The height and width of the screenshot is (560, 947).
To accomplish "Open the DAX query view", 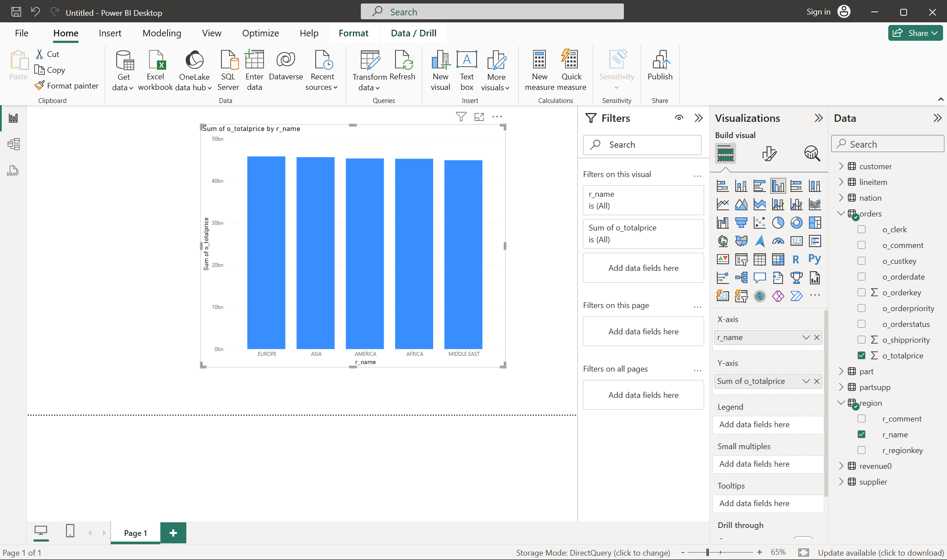I will tap(13, 170).
